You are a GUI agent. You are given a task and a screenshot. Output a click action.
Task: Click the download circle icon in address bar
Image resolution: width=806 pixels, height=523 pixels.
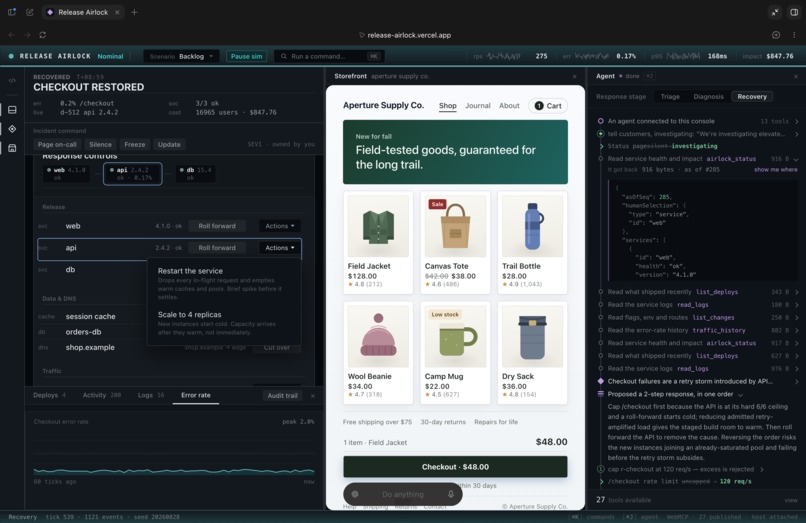[776, 35]
